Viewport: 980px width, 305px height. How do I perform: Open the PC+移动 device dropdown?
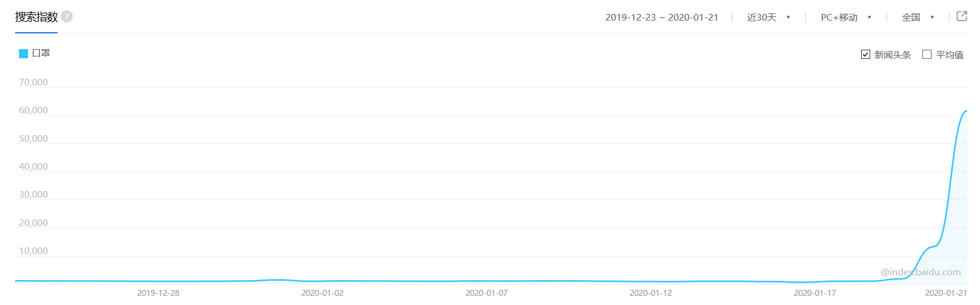coord(840,18)
